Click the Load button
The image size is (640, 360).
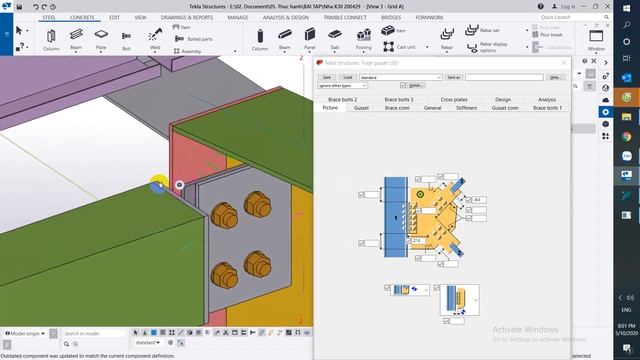[x=347, y=77]
